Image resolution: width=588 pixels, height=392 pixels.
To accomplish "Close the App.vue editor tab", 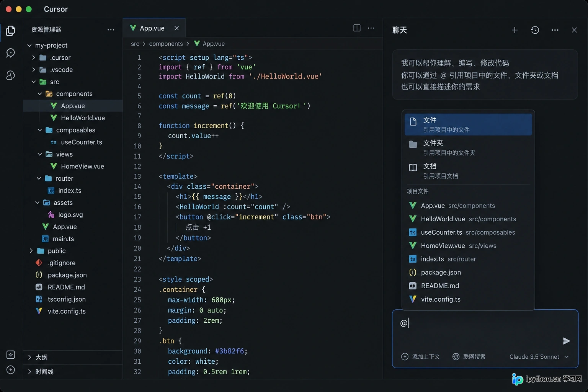I will point(176,28).
